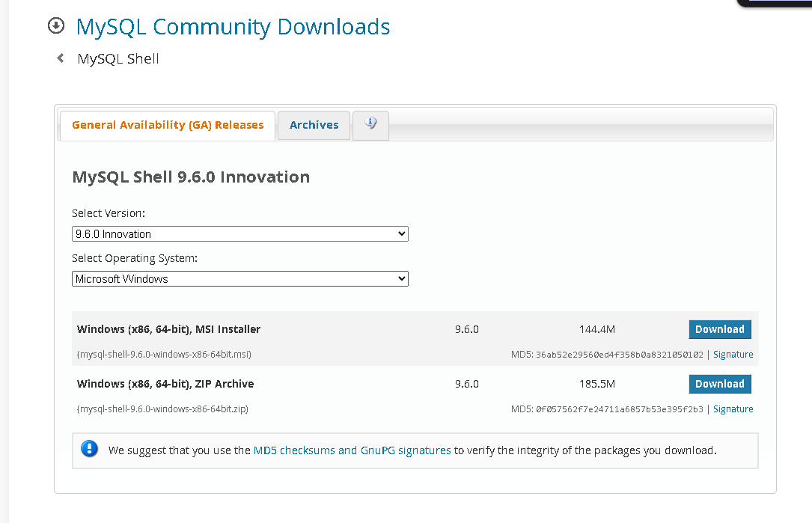Download the ZIP Archive package
Viewport: 812px width, 523px height.
[720, 384]
